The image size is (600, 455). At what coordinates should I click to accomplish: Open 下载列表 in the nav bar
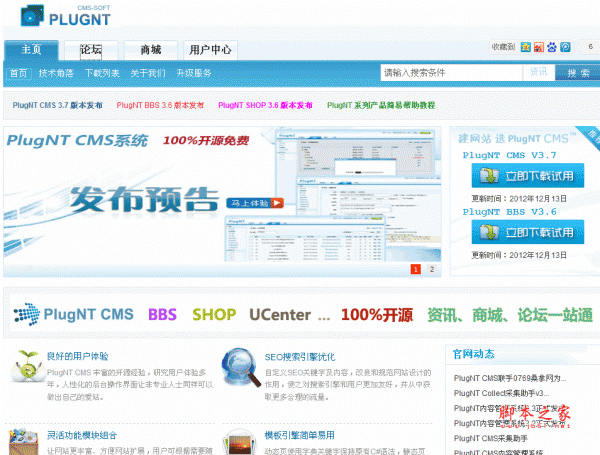[102, 73]
